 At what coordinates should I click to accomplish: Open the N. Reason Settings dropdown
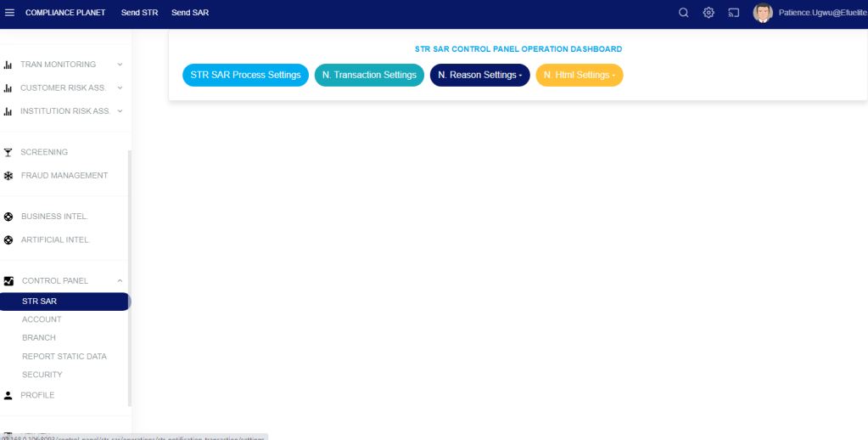[x=480, y=75]
